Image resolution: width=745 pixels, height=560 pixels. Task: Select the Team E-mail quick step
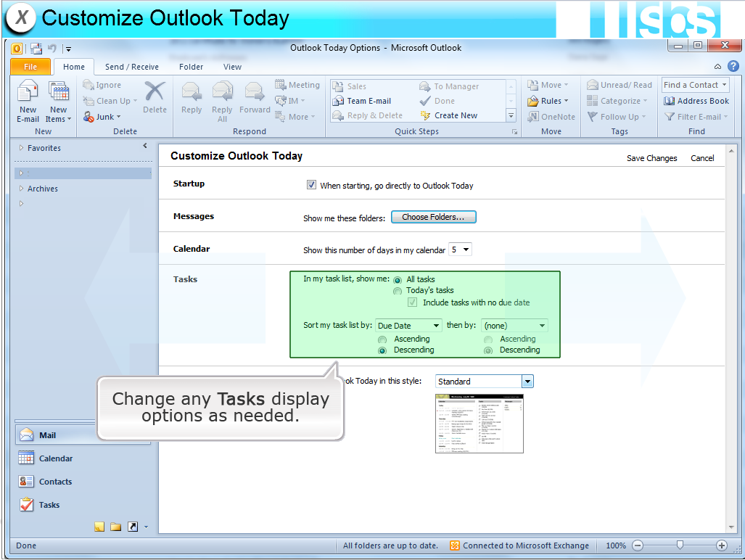click(x=363, y=101)
